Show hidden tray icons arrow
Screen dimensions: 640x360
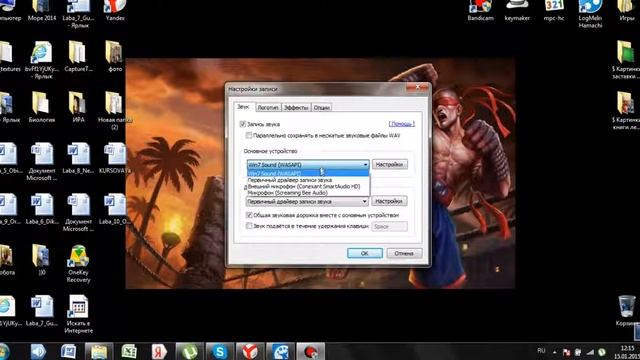(554, 351)
